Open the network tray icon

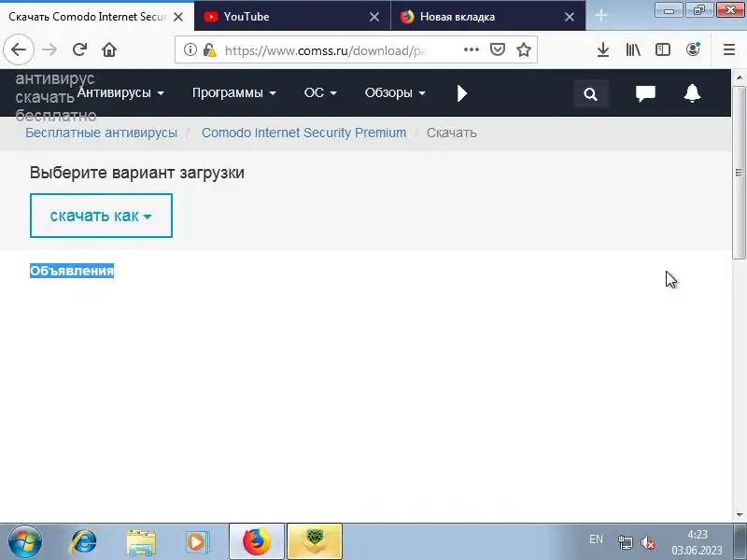(625, 542)
